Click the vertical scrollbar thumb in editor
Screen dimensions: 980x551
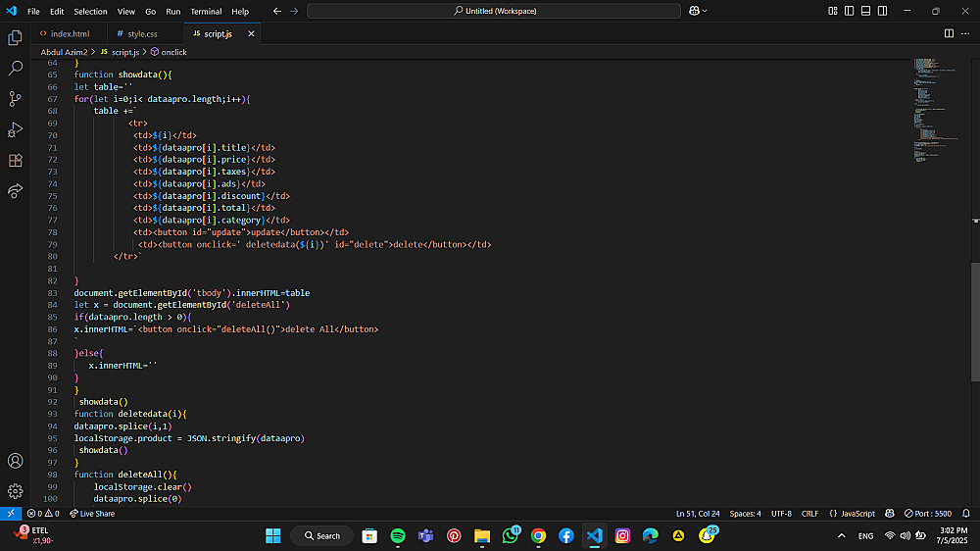[974, 323]
